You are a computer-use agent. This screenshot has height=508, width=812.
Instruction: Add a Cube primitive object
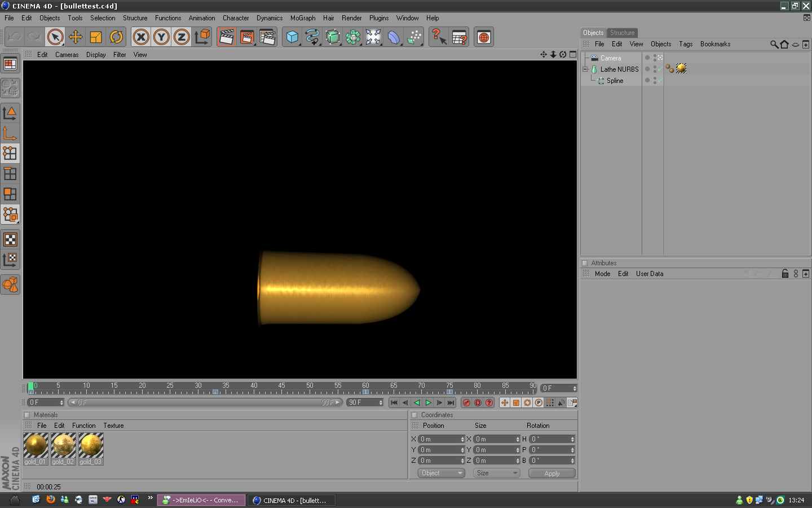point(292,37)
